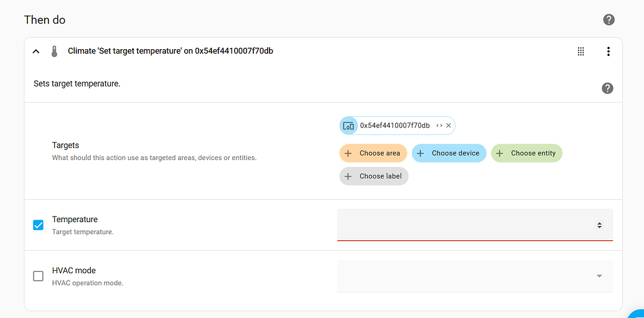Open help for 'Sets target temperature'

607,88
